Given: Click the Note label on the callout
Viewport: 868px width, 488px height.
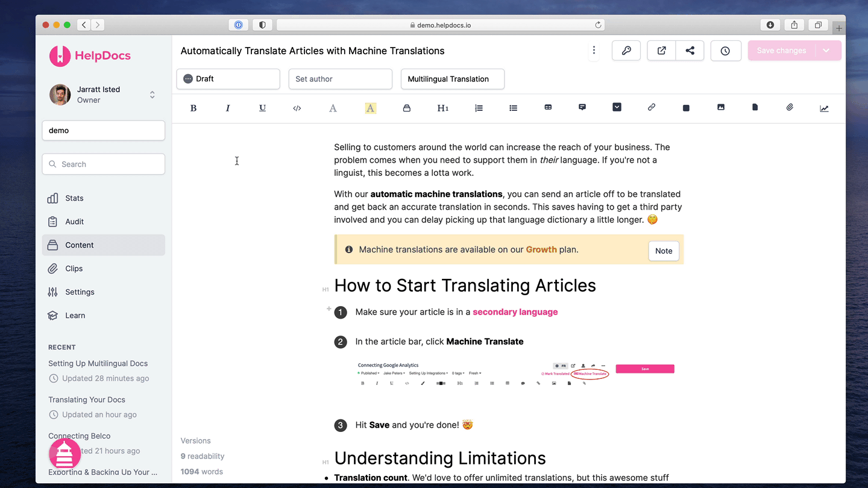Looking at the screenshot, I should [x=664, y=251].
